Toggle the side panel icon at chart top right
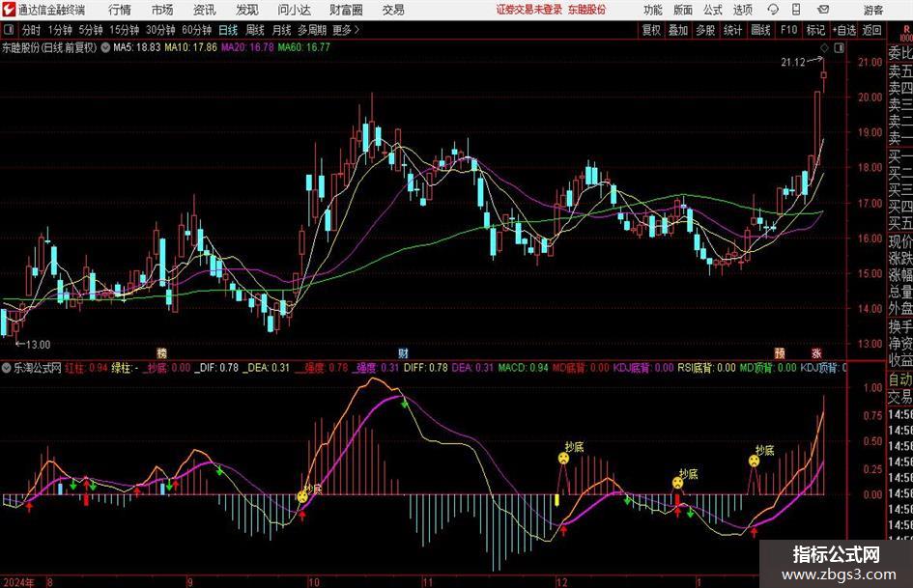The height and width of the screenshot is (588, 913). (x=839, y=47)
